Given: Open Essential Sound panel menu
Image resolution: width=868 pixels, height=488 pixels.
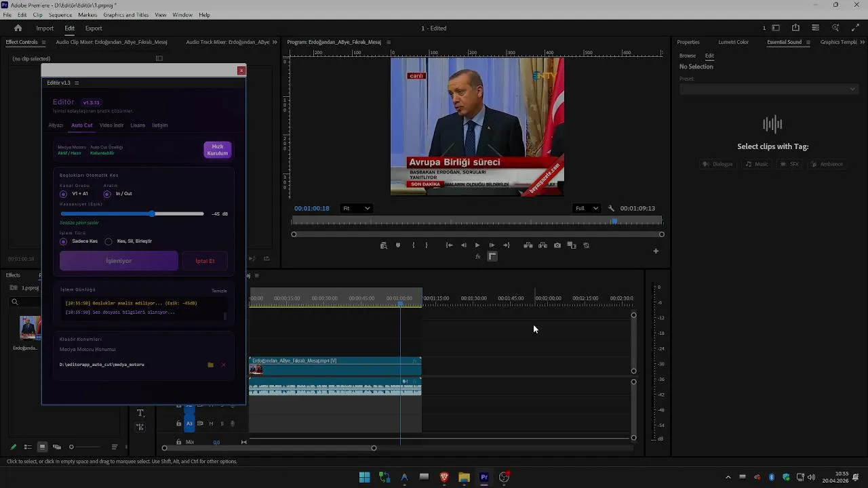Looking at the screenshot, I should tap(808, 42).
